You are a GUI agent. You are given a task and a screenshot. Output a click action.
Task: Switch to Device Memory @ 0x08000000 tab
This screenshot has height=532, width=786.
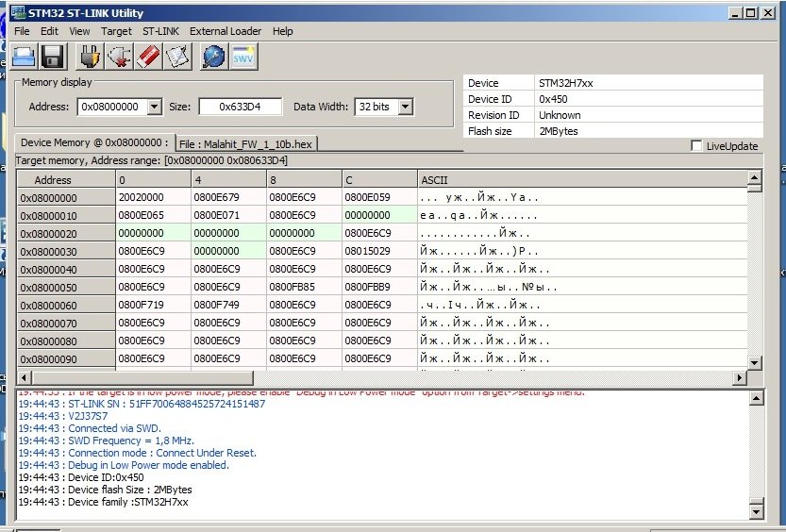[94, 142]
